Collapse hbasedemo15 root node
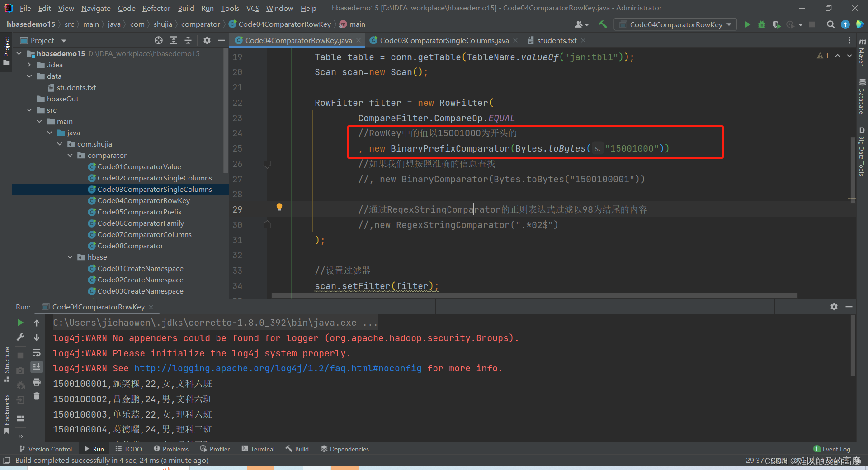This screenshot has width=868, height=470. coord(19,53)
